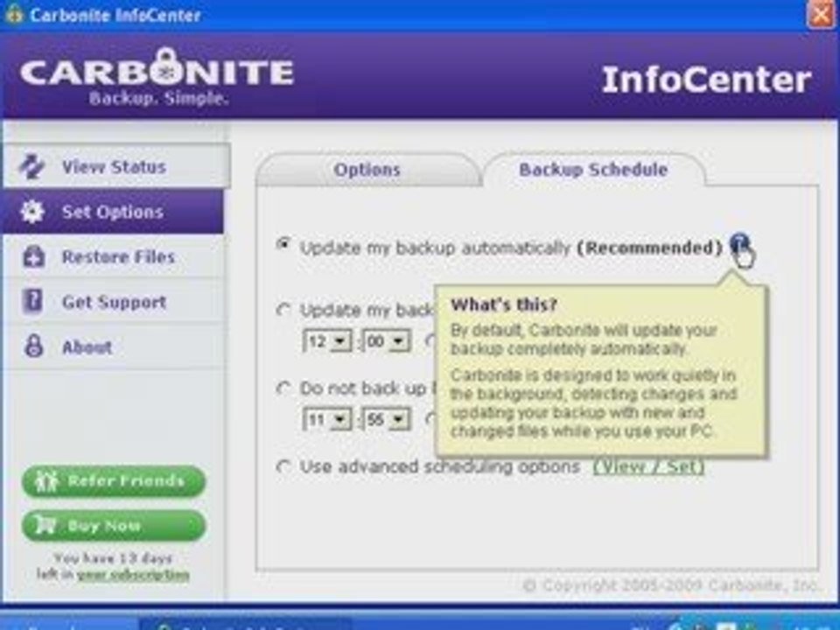Click the Set Options gear icon

point(32,212)
